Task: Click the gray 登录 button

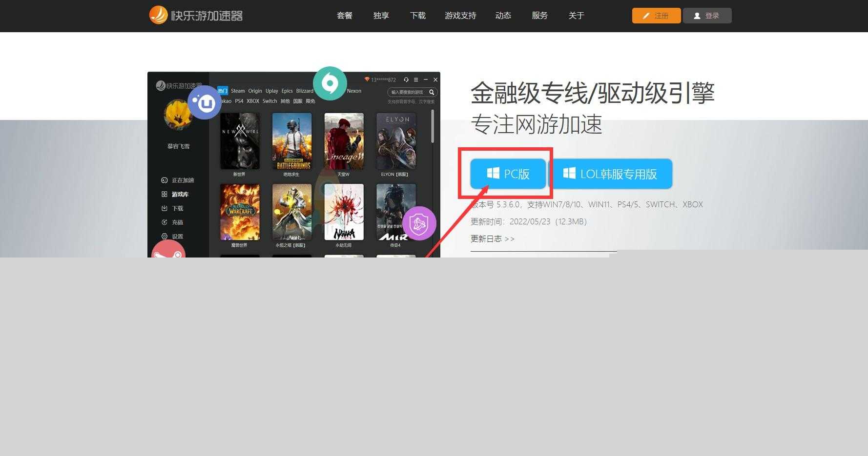Action: point(707,16)
